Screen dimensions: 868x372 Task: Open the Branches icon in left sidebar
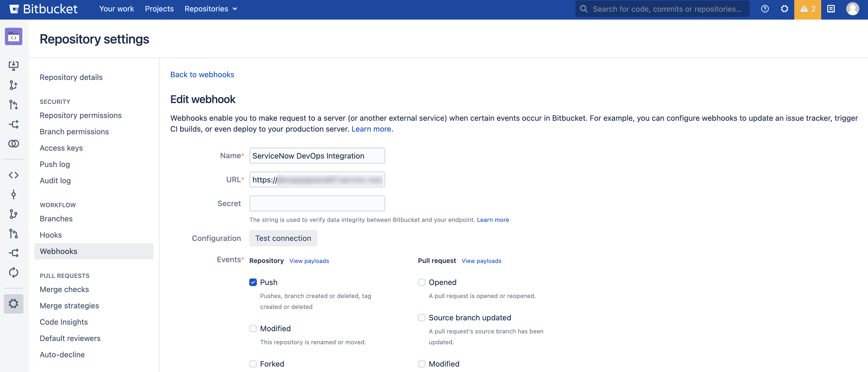14,214
